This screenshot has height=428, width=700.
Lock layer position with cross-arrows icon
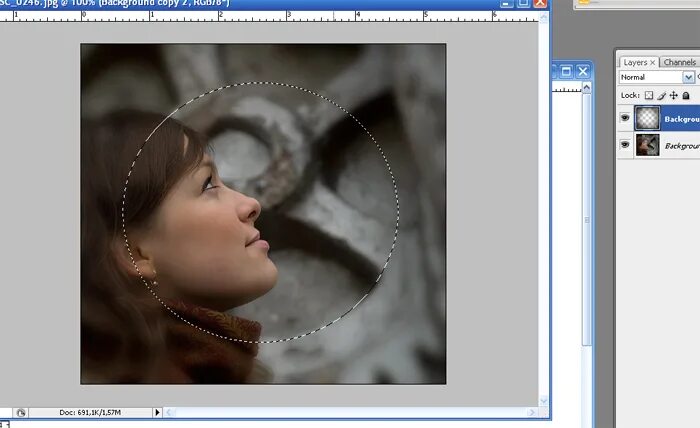click(673, 96)
